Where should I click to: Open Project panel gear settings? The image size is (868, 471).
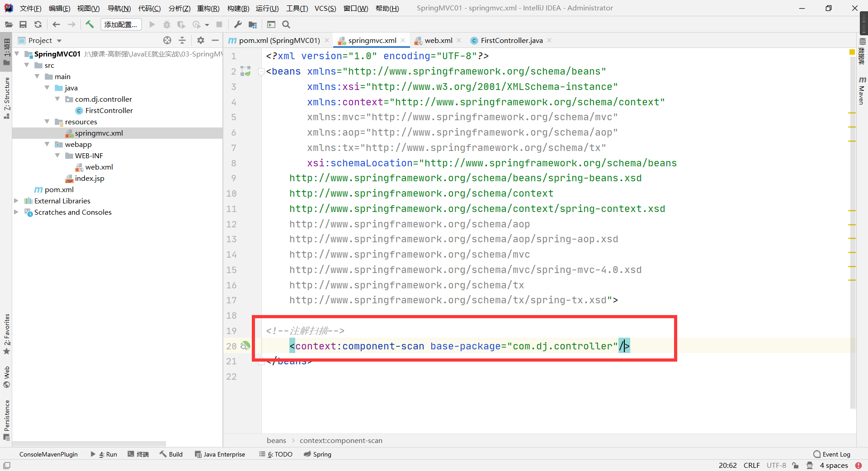point(201,40)
